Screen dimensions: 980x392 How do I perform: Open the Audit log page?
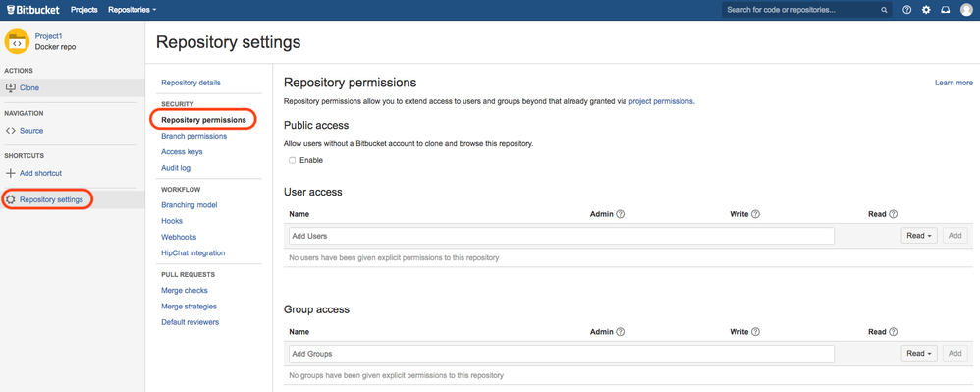(x=176, y=168)
